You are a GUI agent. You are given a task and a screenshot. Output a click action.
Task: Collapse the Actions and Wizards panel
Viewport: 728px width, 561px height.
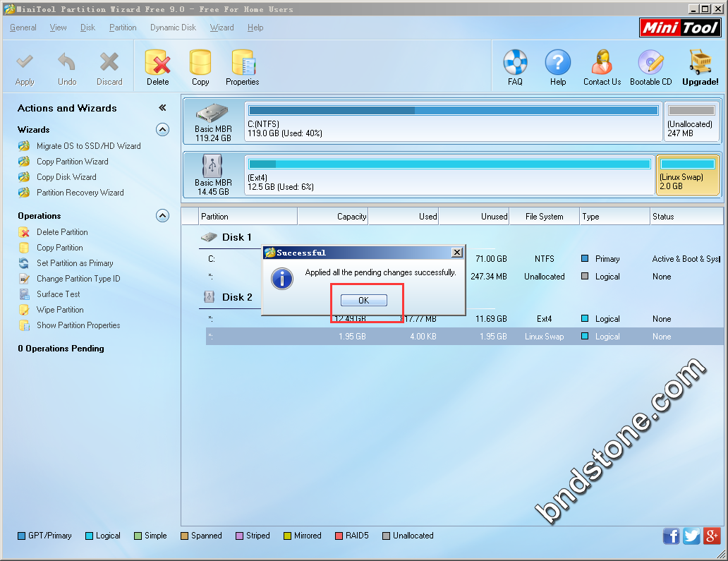pos(162,108)
